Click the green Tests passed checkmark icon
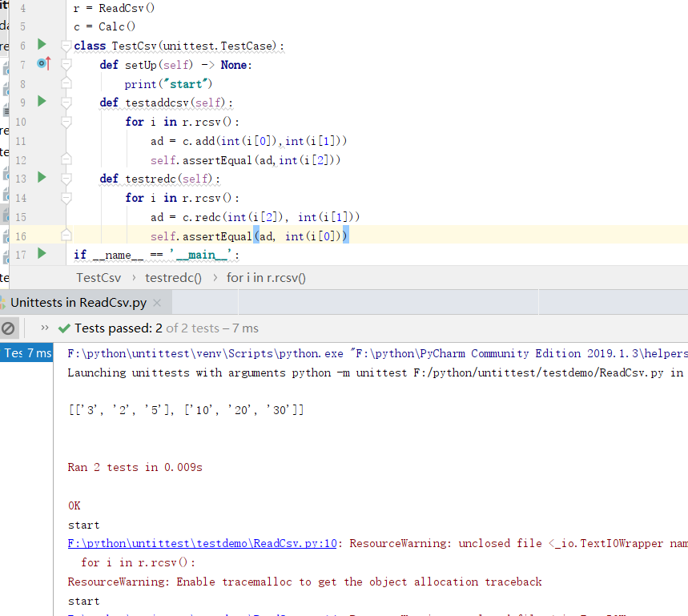 (64, 328)
